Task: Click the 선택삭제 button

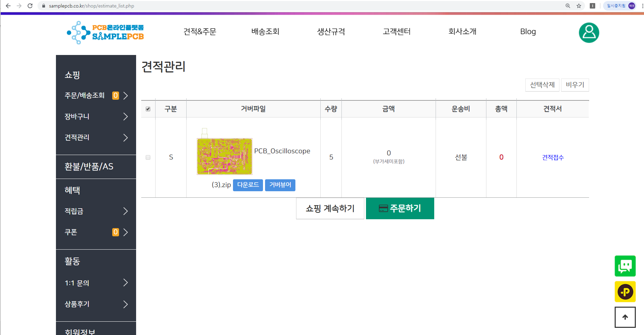Action: tap(542, 85)
